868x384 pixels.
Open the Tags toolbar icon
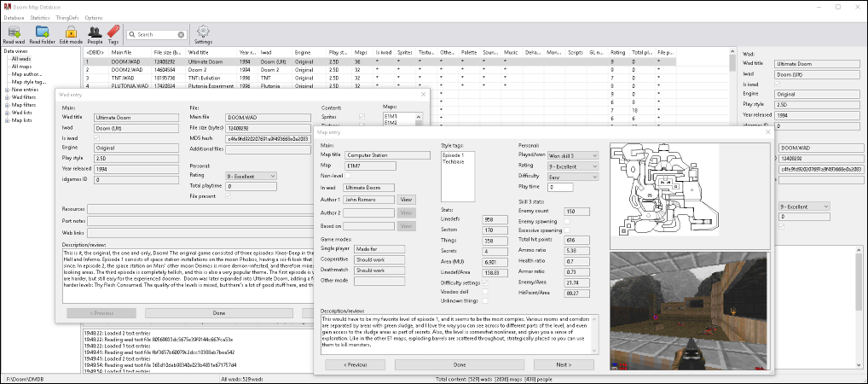[x=113, y=32]
